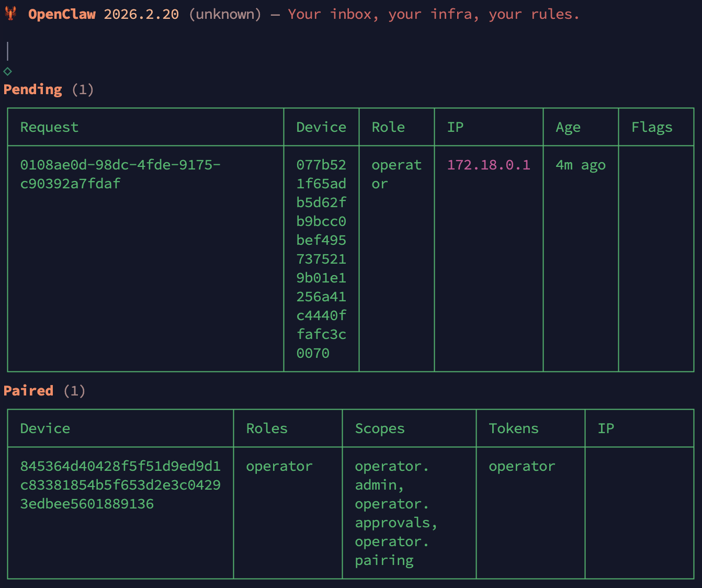The width and height of the screenshot is (702, 588).
Task: Click the Flags column header
Action: pos(651,127)
